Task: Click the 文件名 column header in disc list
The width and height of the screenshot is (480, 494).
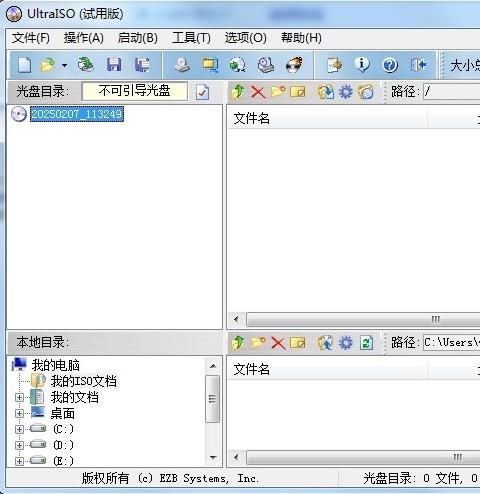Action: click(x=327, y=119)
